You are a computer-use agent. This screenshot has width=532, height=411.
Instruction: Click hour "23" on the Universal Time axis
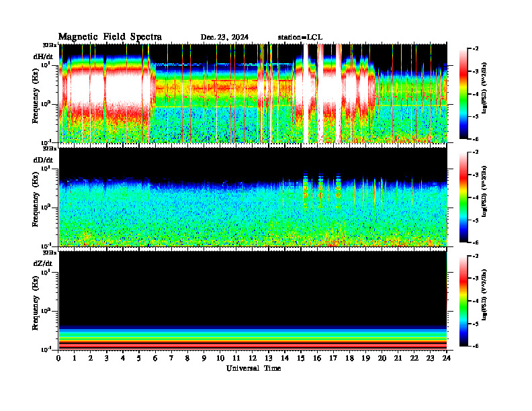[431, 359]
